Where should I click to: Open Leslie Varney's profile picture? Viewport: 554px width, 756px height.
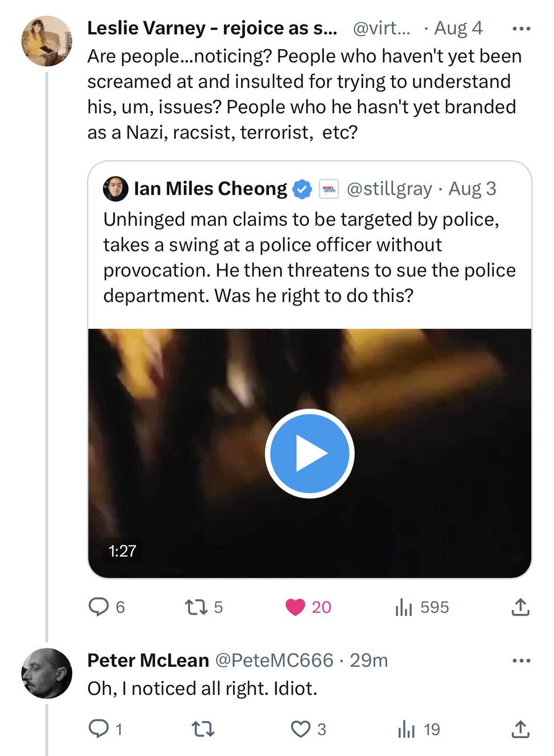(x=47, y=41)
